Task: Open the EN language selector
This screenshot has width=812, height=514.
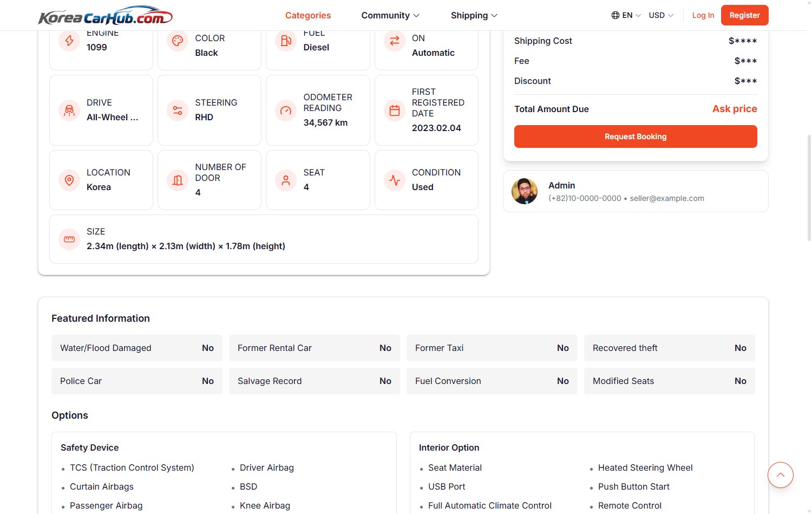Action: [x=626, y=15]
